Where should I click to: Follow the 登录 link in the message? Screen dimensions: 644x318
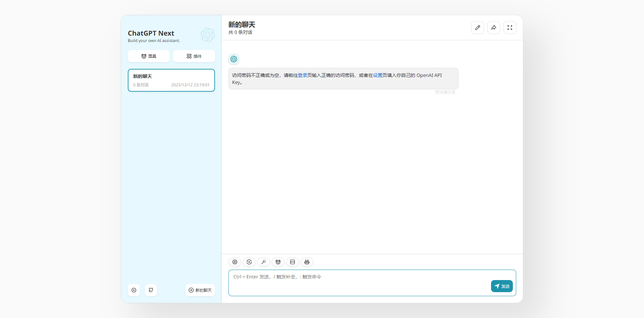(303, 75)
